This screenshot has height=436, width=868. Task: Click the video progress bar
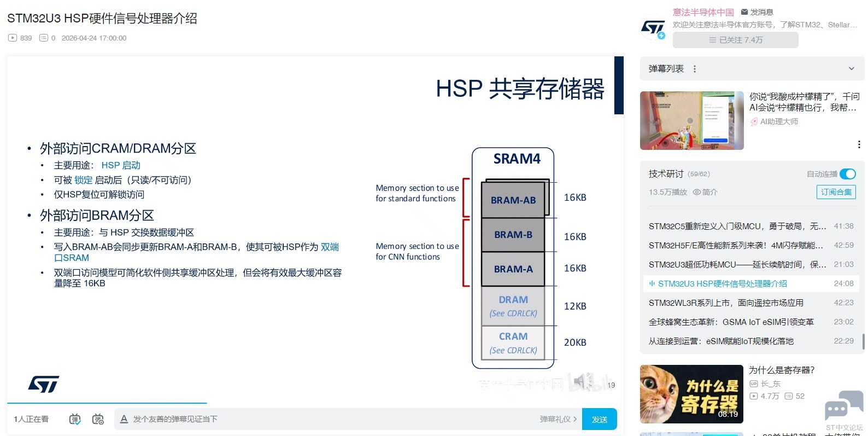click(x=315, y=403)
